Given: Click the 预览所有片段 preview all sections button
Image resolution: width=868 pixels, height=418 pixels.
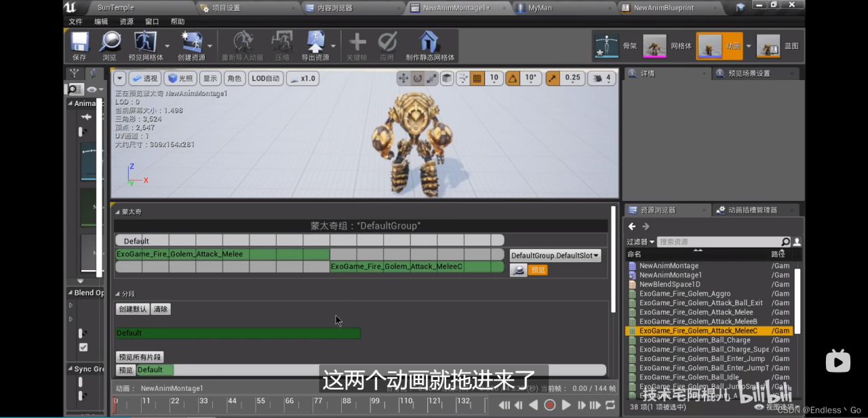Looking at the screenshot, I should click(140, 357).
